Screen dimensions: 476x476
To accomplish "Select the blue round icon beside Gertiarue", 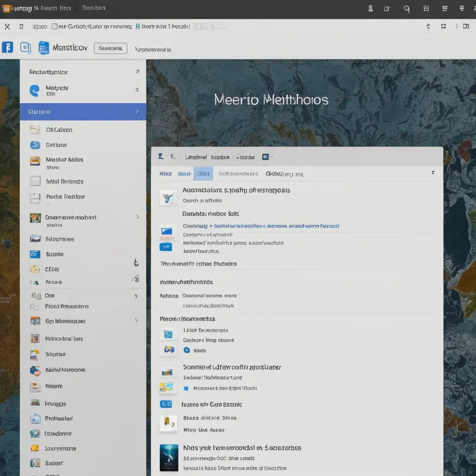I will pos(35,145).
